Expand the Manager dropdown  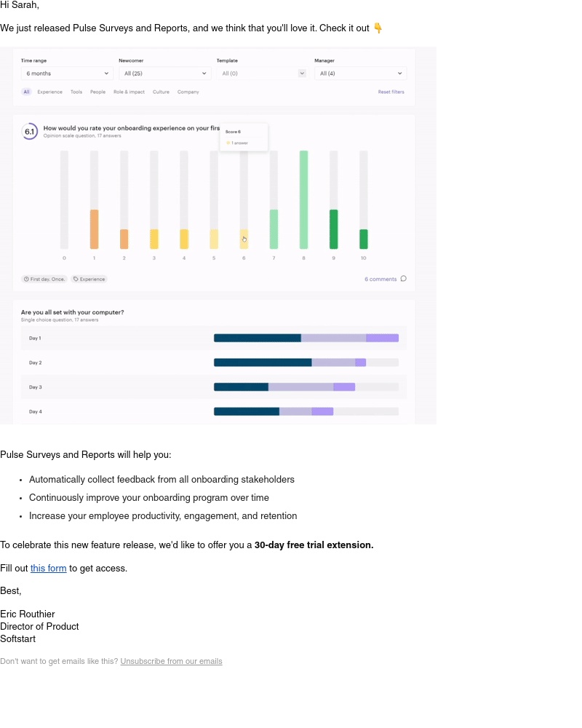359,74
